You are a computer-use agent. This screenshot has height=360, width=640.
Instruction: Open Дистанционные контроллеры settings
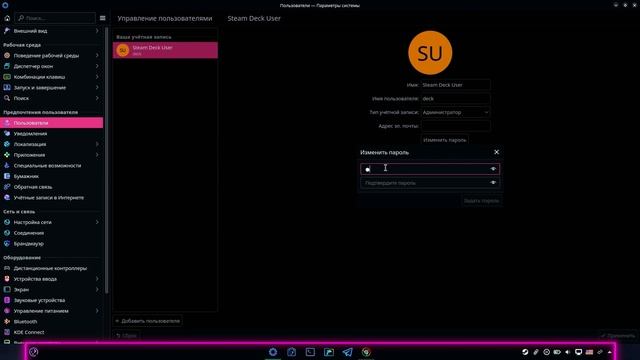[x=50, y=268]
